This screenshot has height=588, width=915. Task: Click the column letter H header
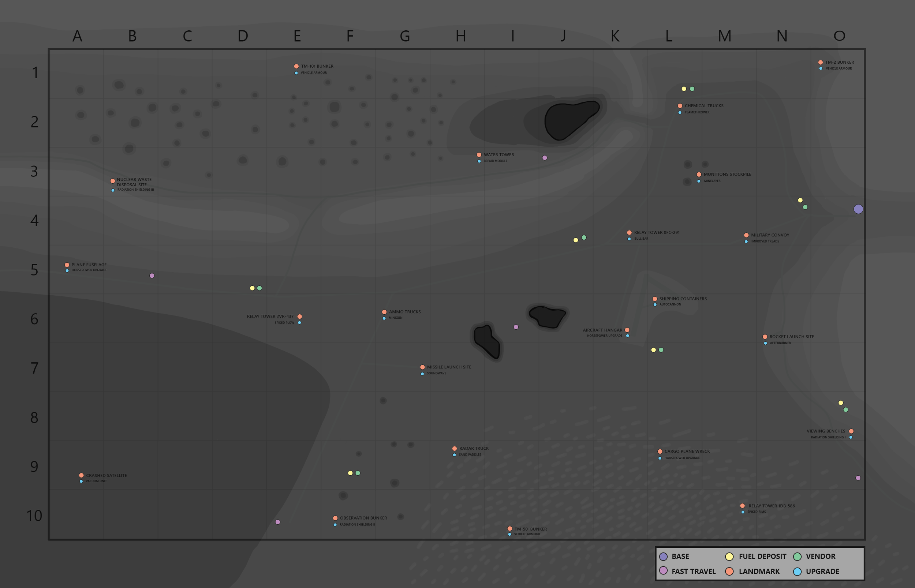click(x=460, y=36)
